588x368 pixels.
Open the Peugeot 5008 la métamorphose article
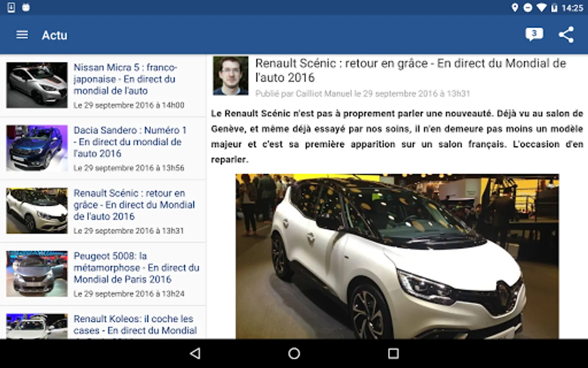click(x=103, y=274)
